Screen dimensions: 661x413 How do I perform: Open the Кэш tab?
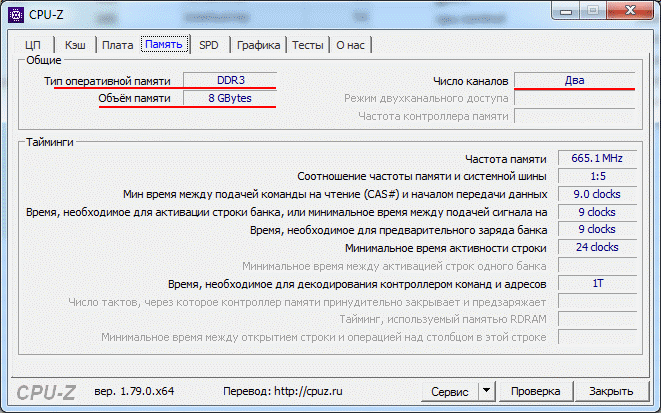75,45
